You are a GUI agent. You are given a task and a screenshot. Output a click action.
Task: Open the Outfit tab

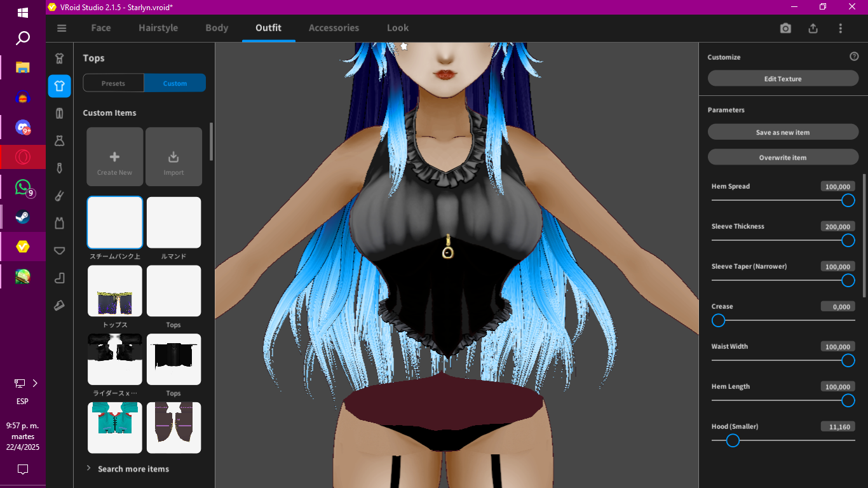point(268,28)
